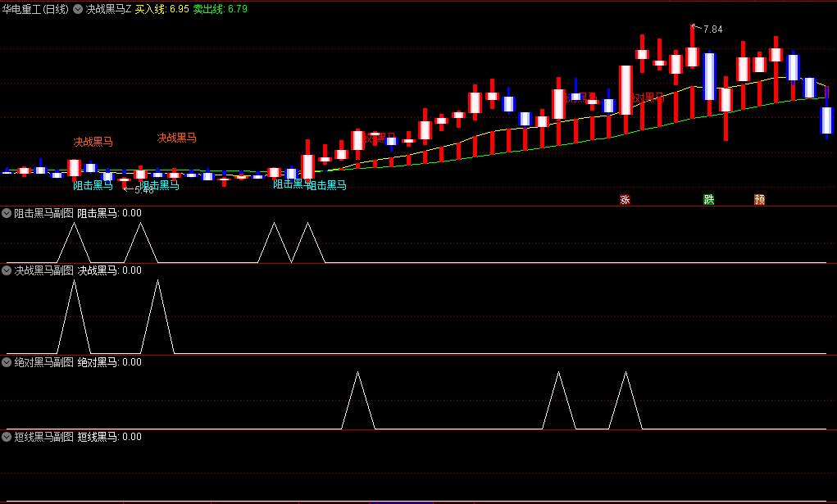Expand the 阻击黑马副图 indicator menu arrow
The width and height of the screenshot is (837, 504).
coord(7,213)
